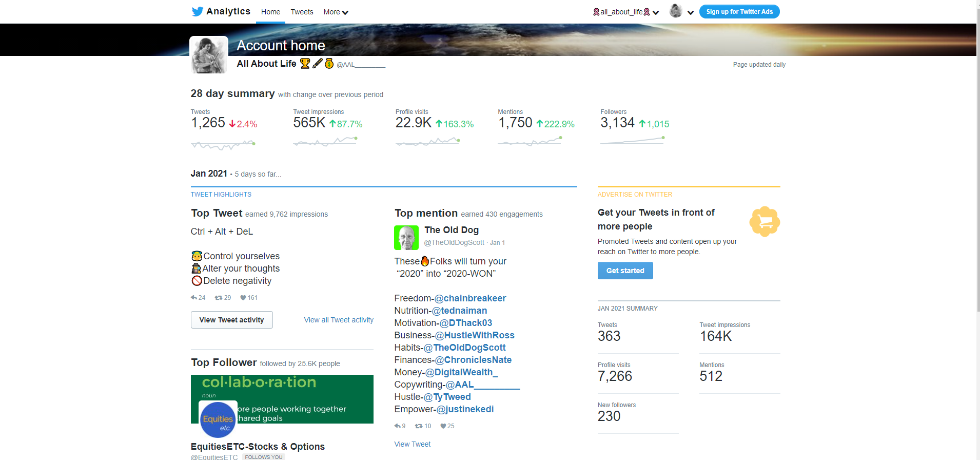This screenshot has width=980, height=460.
Task: Click the reply icon on Top Tweet
Action: (194, 298)
